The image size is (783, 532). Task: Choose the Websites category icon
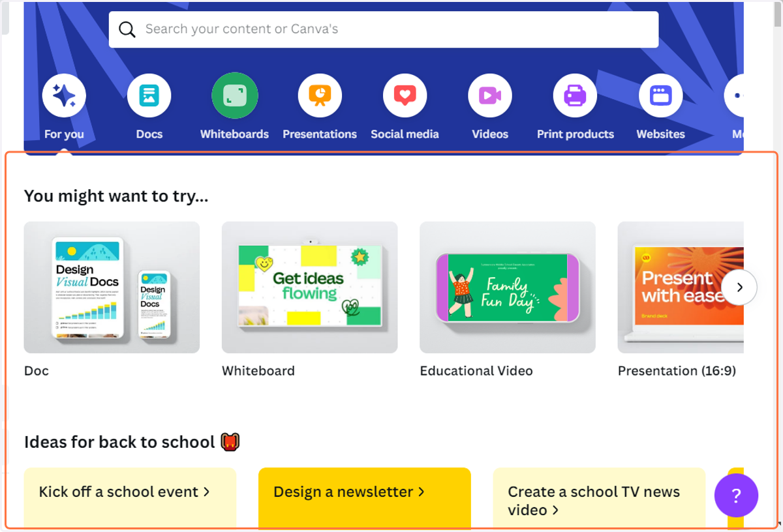tap(660, 96)
